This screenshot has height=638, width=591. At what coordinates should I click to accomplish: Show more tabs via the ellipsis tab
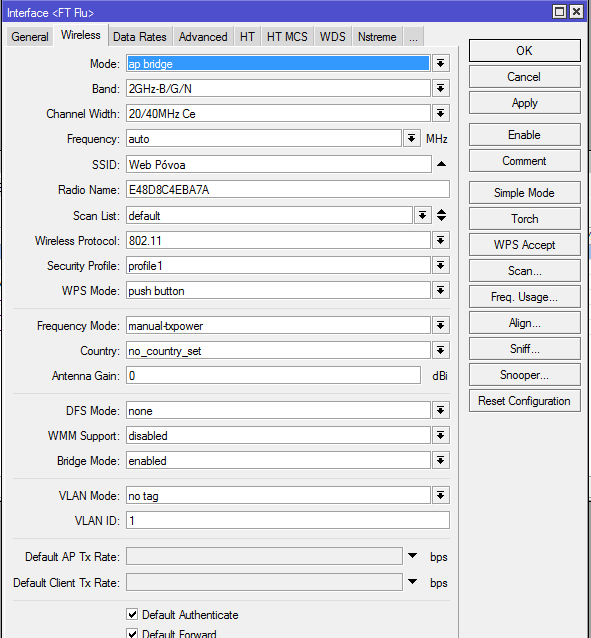click(414, 37)
